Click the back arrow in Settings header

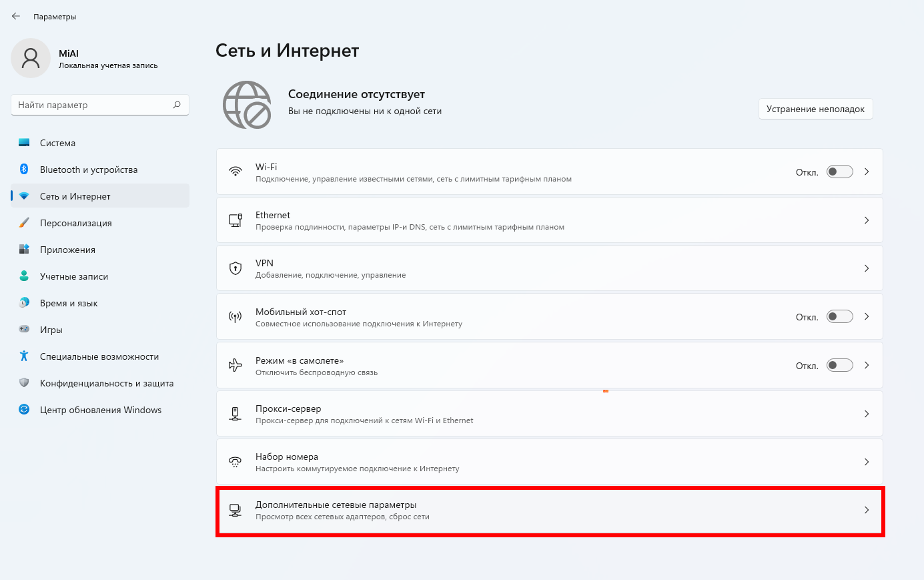pyautogui.click(x=16, y=16)
